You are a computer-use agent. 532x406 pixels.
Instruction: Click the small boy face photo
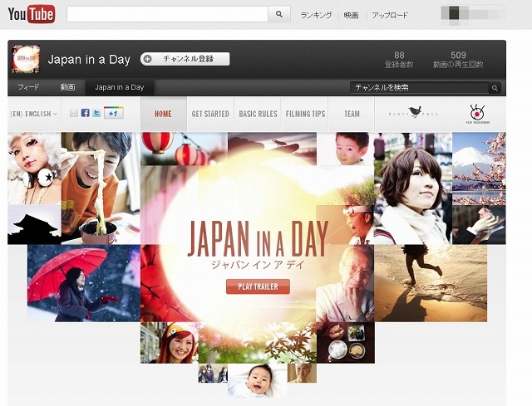tap(346, 149)
